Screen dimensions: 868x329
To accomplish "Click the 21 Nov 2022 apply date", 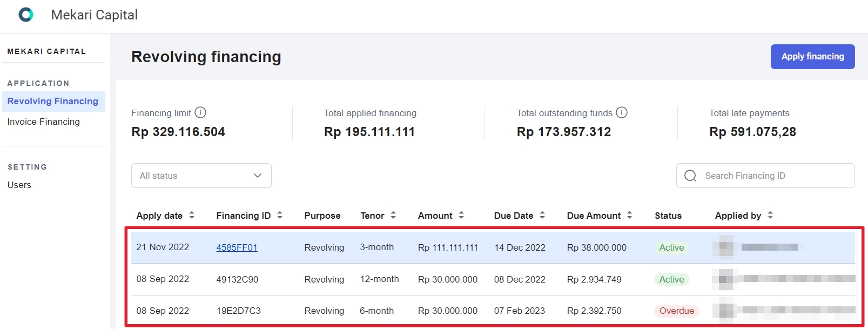I will tap(163, 247).
